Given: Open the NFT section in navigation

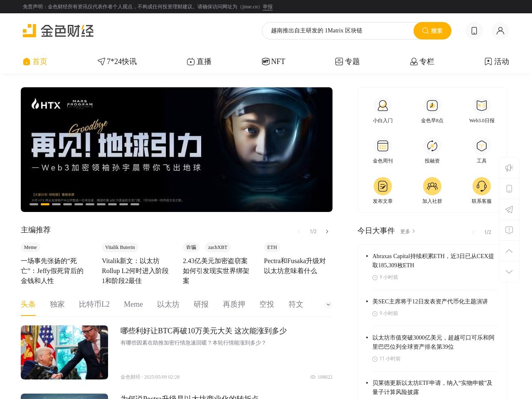Looking at the screenshot, I should 273,62.
